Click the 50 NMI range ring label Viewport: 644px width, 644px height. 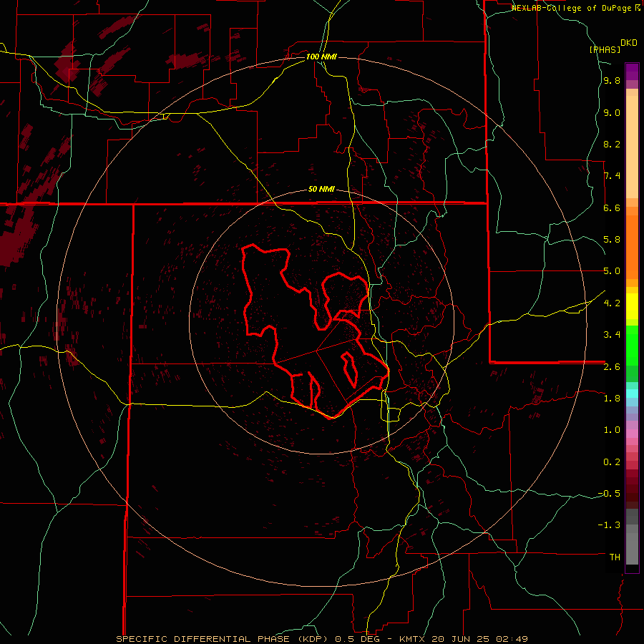[x=321, y=190]
